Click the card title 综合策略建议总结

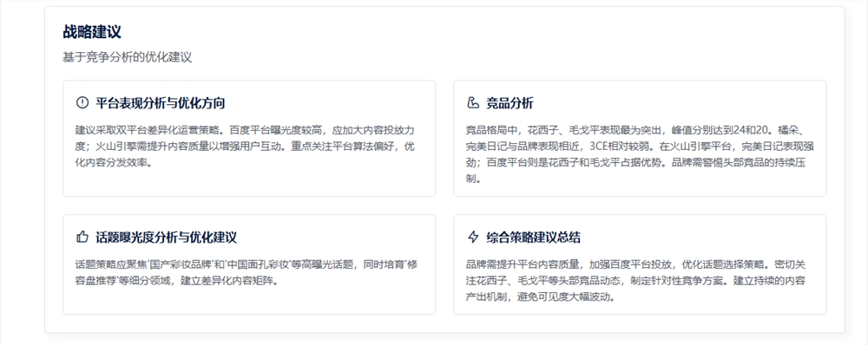point(533,238)
